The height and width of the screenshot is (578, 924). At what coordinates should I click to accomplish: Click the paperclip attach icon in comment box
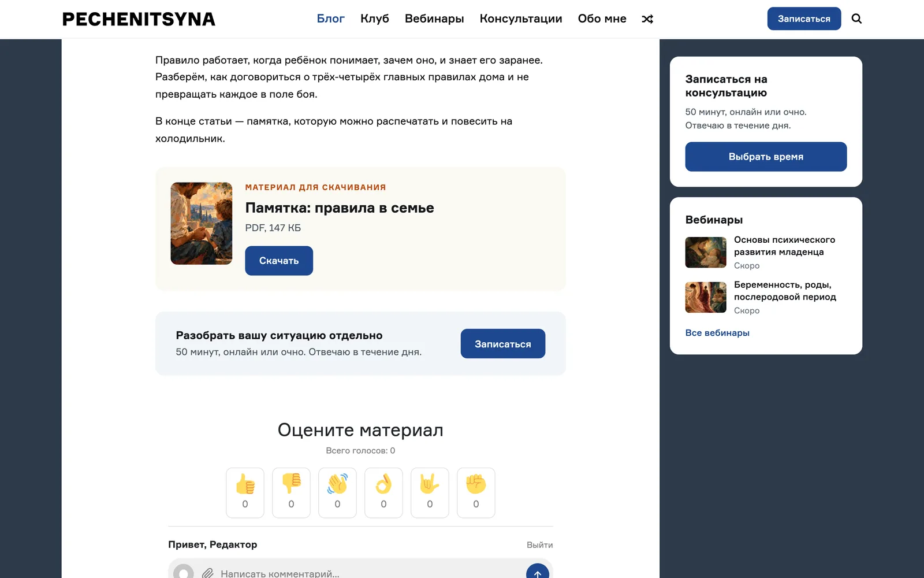point(208,573)
